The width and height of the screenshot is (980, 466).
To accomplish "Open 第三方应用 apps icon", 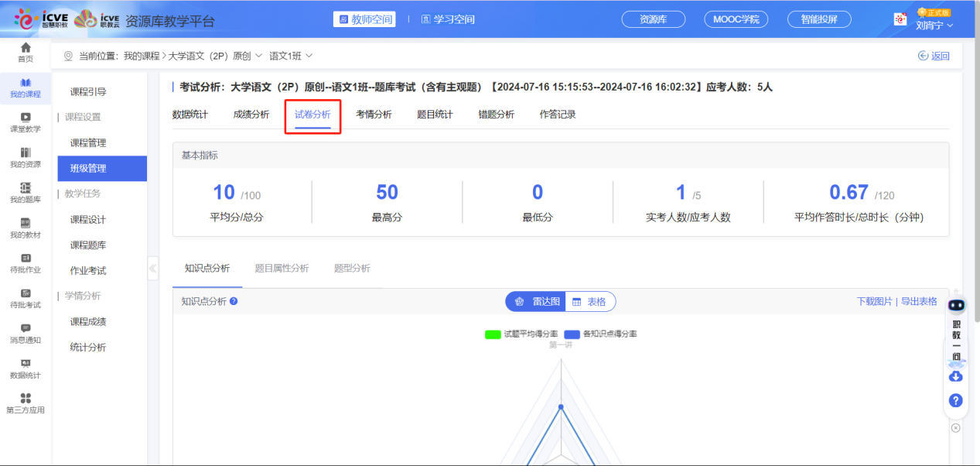I will pos(26,403).
